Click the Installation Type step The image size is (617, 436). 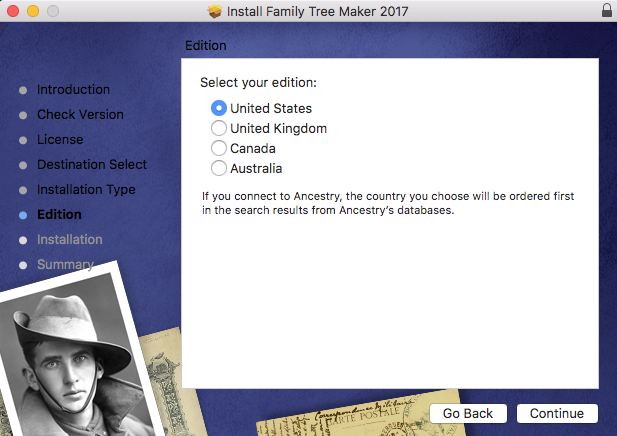pyautogui.click(x=86, y=190)
